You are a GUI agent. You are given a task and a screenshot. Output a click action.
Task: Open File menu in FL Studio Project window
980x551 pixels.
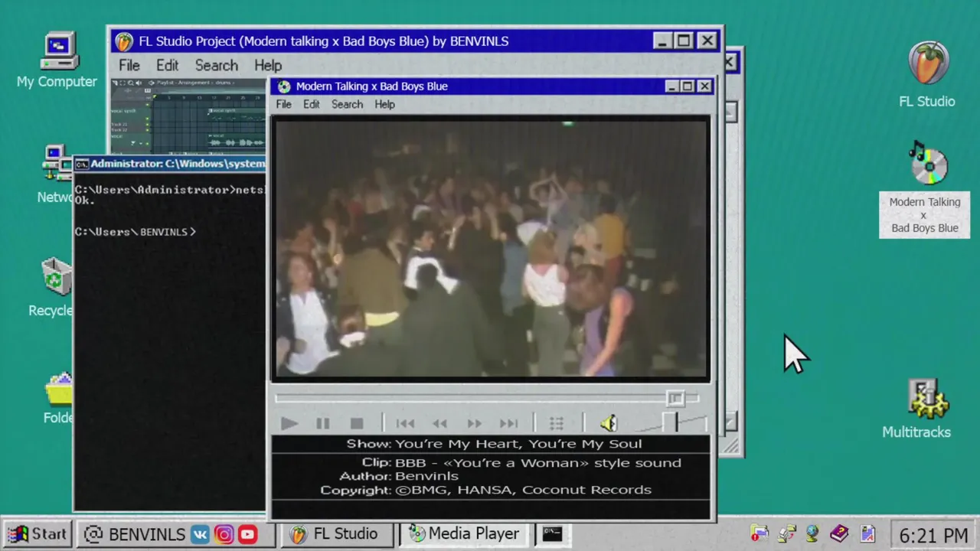[129, 65]
